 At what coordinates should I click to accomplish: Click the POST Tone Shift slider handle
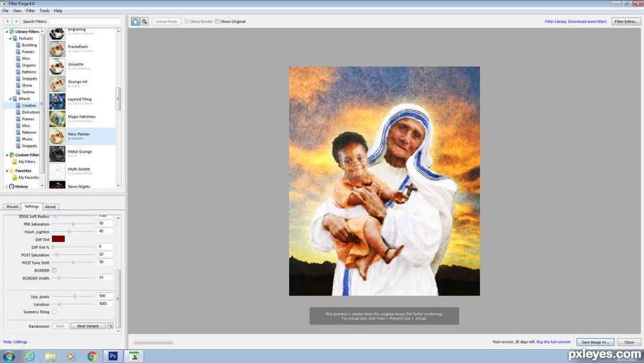click(x=74, y=263)
